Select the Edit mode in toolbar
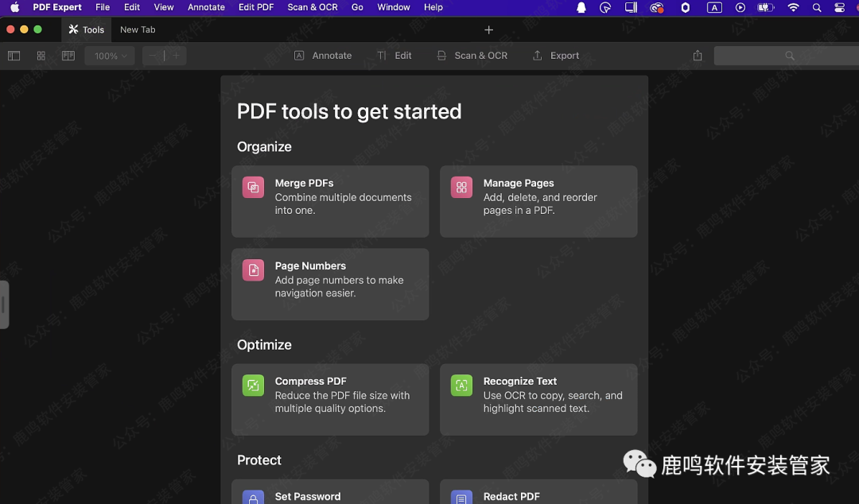The height and width of the screenshot is (504, 859). point(395,56)
